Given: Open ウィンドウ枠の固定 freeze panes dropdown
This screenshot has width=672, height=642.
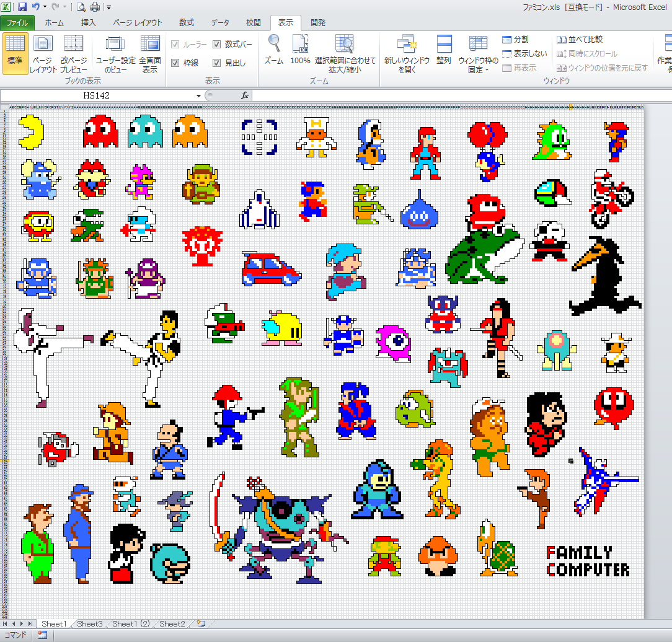Looking at the screenshot, I should coord(479,53).
